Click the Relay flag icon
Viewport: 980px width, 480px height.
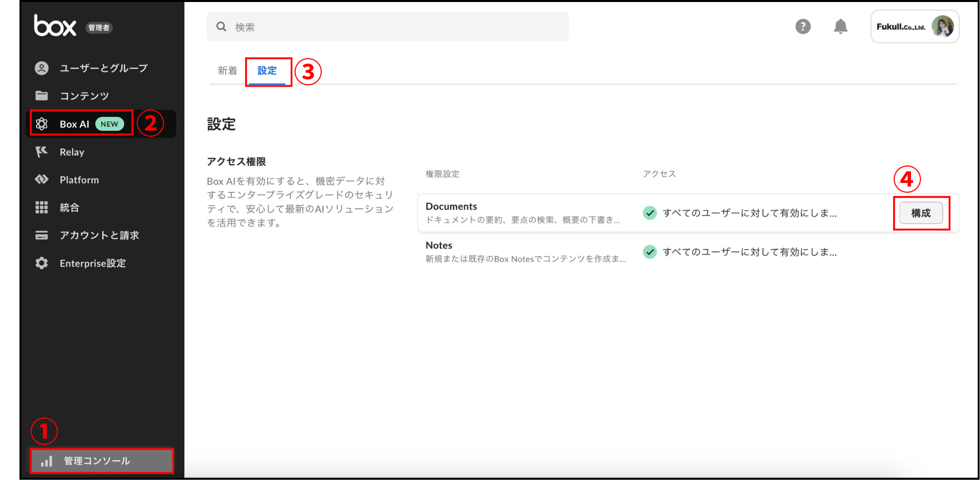tap(42, 152)
